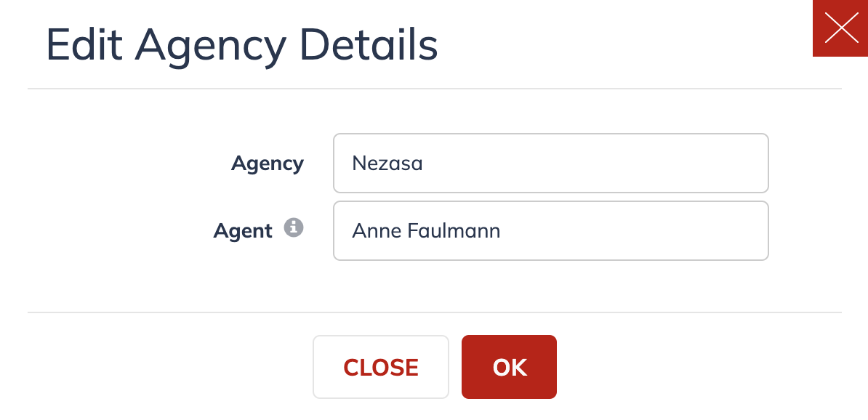This screenshot has height=420, width=868.
Task: Place cursor in the Nezasa text
Action: pos(387,163)
